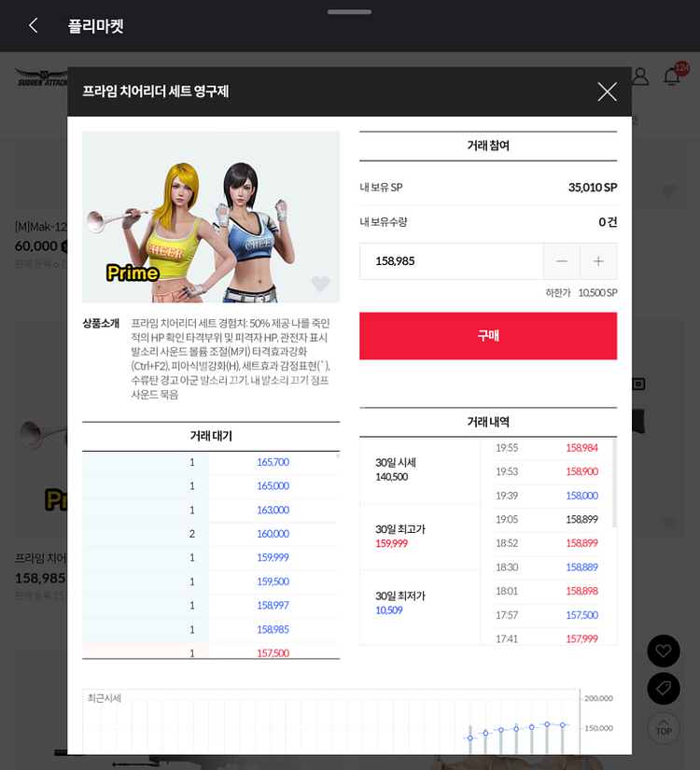
Task: Click the top drag handle bar
Action: [349, 12]
